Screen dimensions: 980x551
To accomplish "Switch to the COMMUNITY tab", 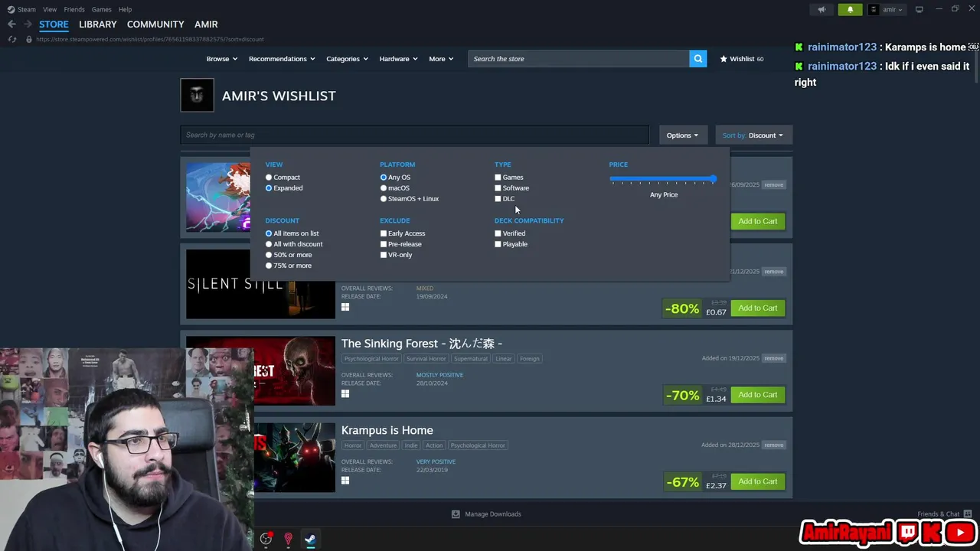I will click(x=155, y=24).
